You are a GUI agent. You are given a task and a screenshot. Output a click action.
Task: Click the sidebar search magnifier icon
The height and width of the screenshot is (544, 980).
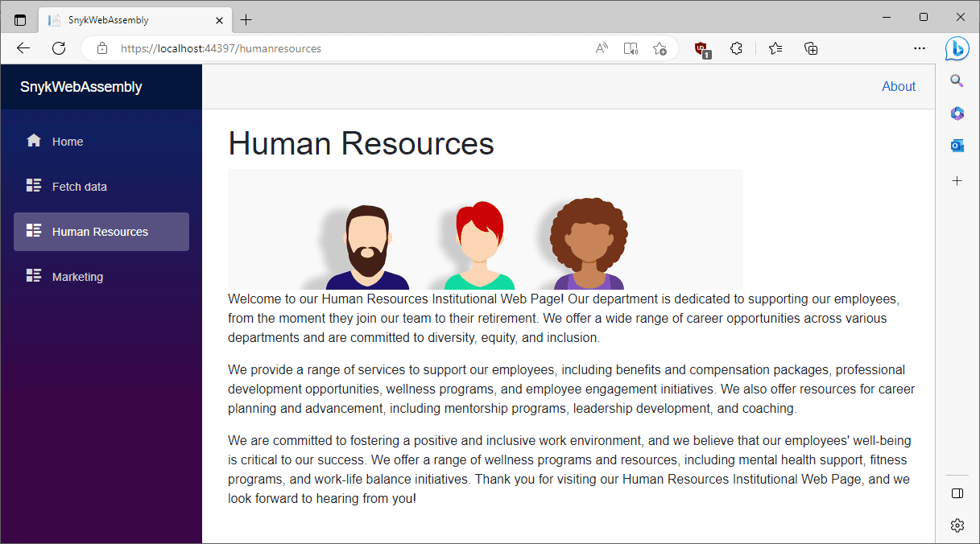957,80
